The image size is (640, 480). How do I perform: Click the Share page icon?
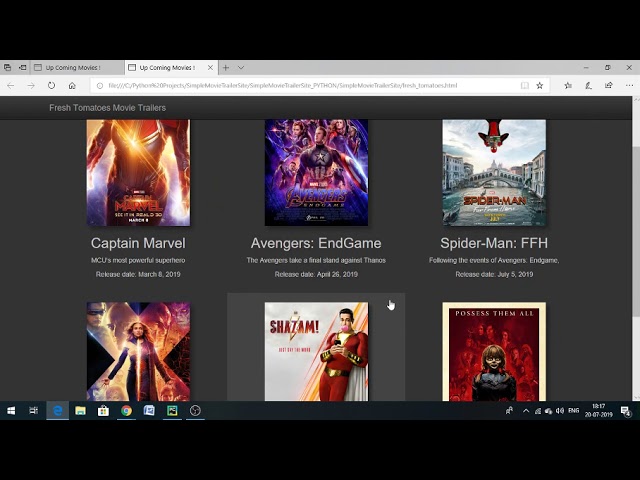point(609,85)
